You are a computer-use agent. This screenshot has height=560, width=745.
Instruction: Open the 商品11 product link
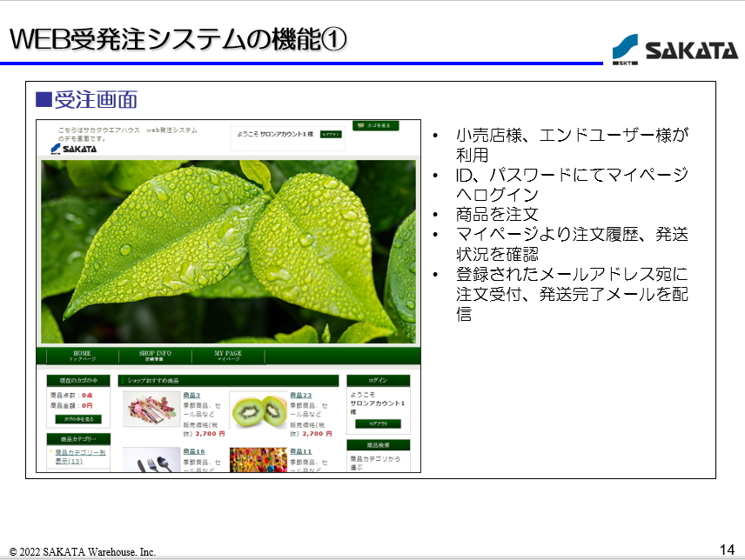click(x=300, y=451)
